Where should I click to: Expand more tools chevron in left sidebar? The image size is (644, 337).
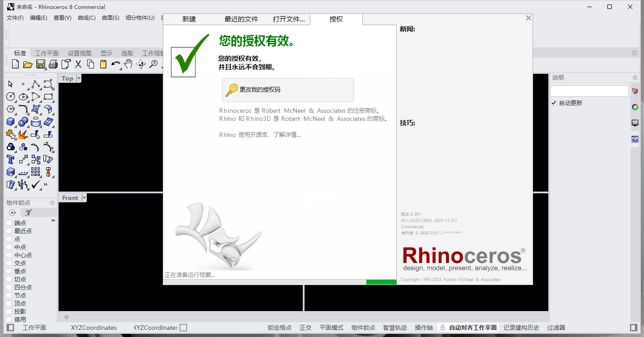coord(46,184)
